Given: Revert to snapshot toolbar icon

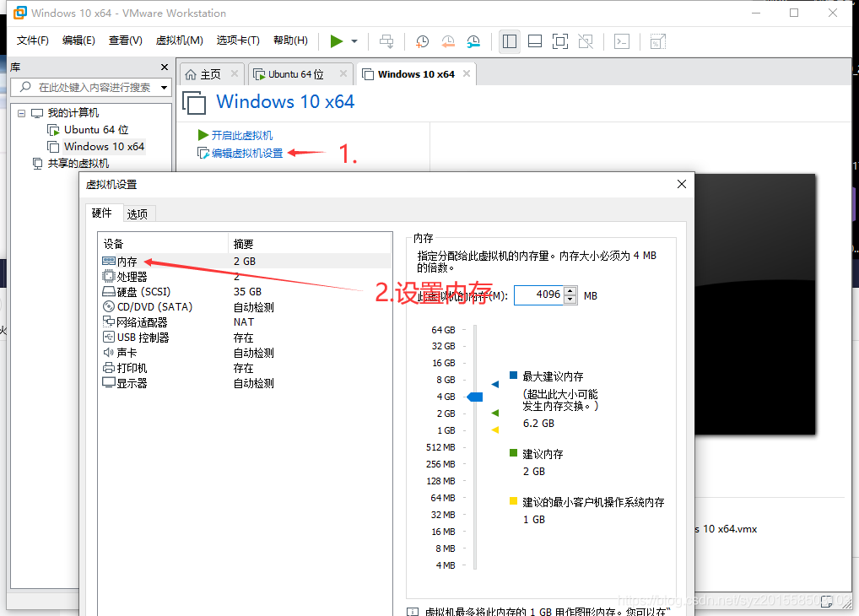Looking at the screenshot, I should coord(448,41).
